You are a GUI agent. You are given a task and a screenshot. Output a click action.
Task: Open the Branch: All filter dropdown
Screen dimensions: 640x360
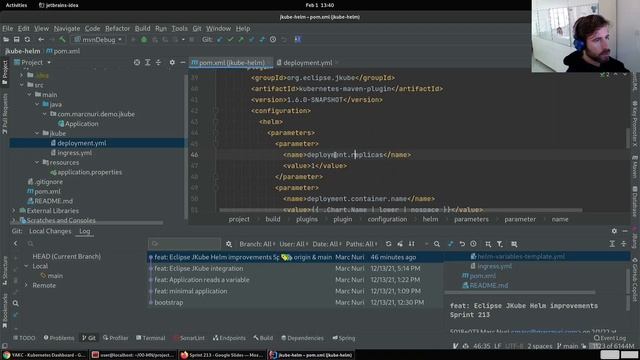[257, 244]
